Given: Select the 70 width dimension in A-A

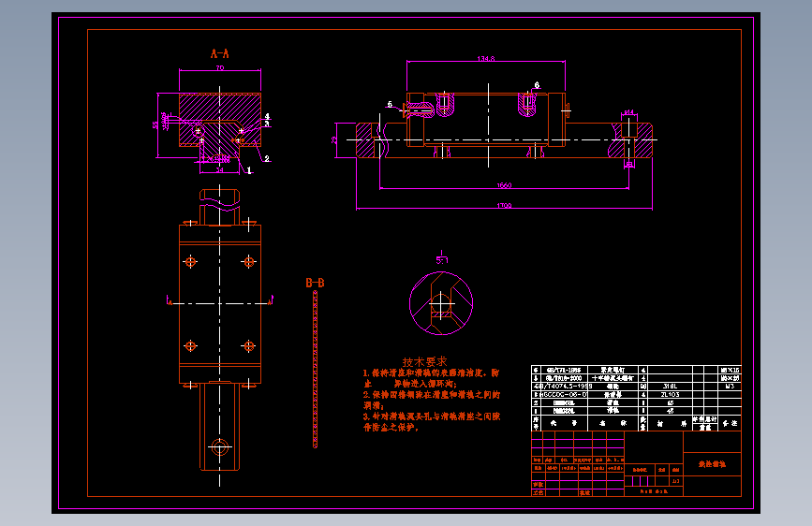Looking at the screenshot, I should [220, 67].
